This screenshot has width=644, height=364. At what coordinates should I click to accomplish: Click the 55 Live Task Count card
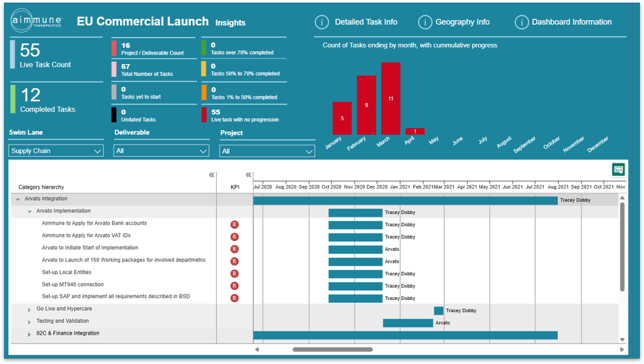(56, 55)
